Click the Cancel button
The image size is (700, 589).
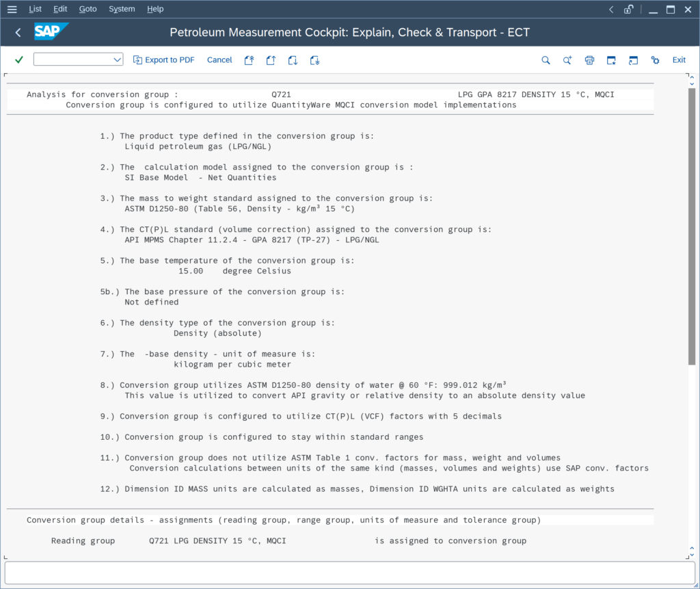[219, 60]
